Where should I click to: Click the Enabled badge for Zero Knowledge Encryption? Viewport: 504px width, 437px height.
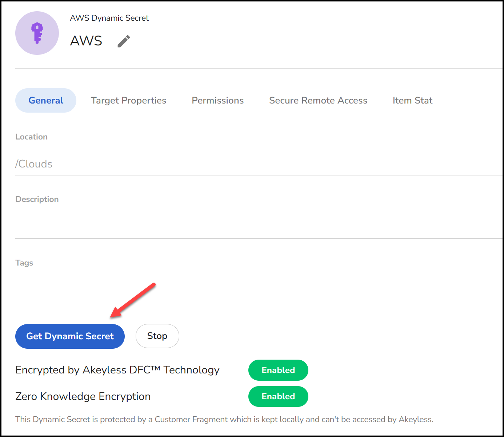(x=278, y=396)
